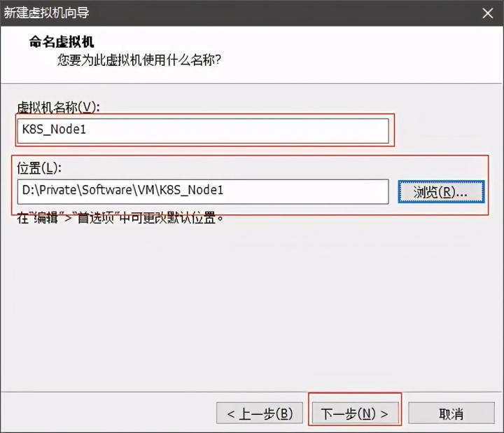The height and width of the screenshot is (433, 504).
Task: Click the 位置(L) label
Action: coord(40,167)
